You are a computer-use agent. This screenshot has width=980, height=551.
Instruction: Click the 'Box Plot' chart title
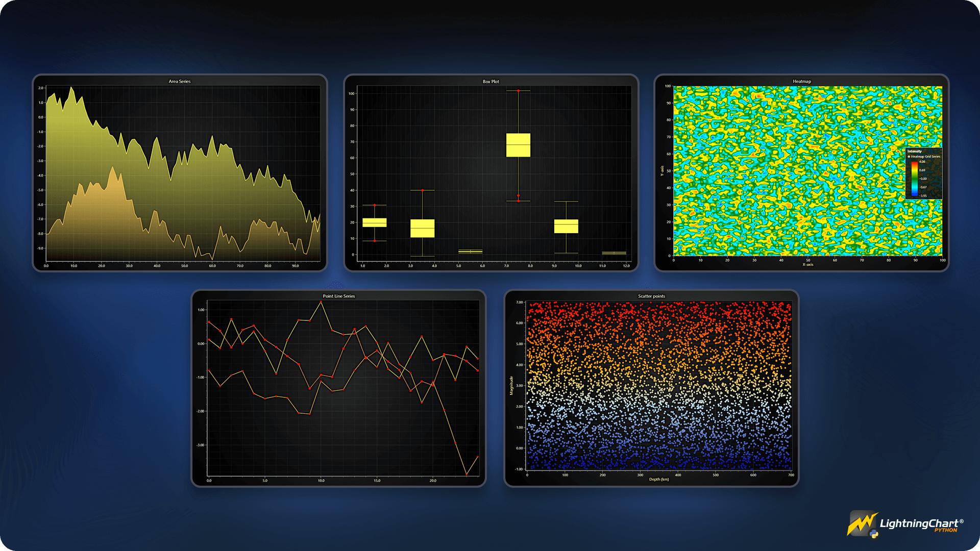(491, 81)
